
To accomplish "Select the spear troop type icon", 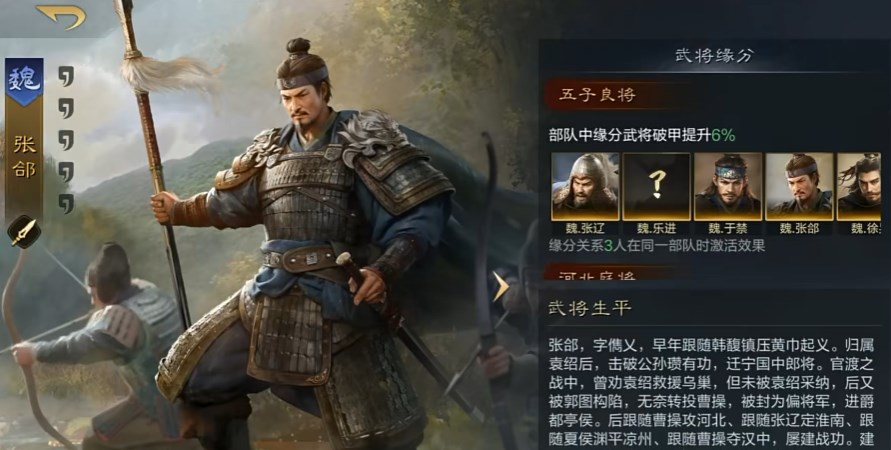I will coord(24,232).
